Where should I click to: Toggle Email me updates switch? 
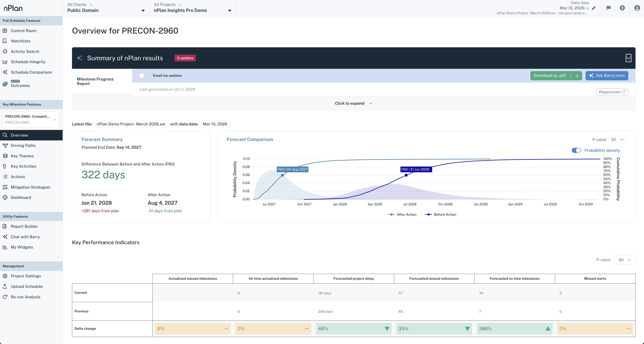143,76
